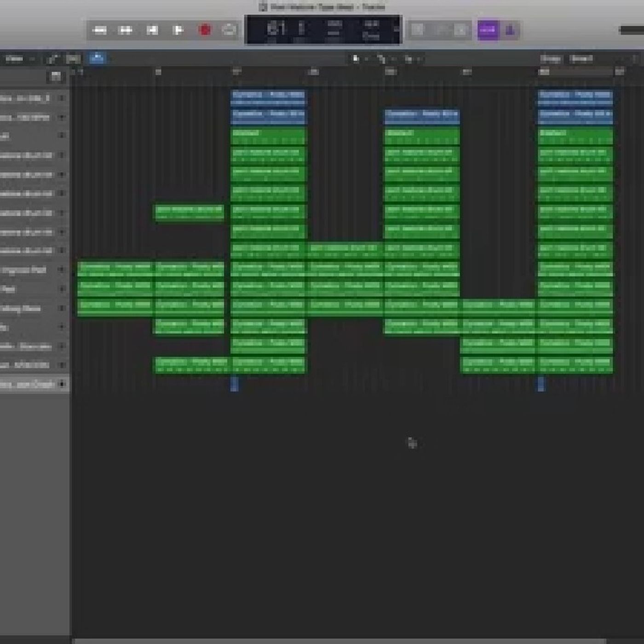The height and width of the screenshot is (644, 644).
Task: Open the View menu in tracks toolbar
Action: pyautogui.click(x=18, y=58)
